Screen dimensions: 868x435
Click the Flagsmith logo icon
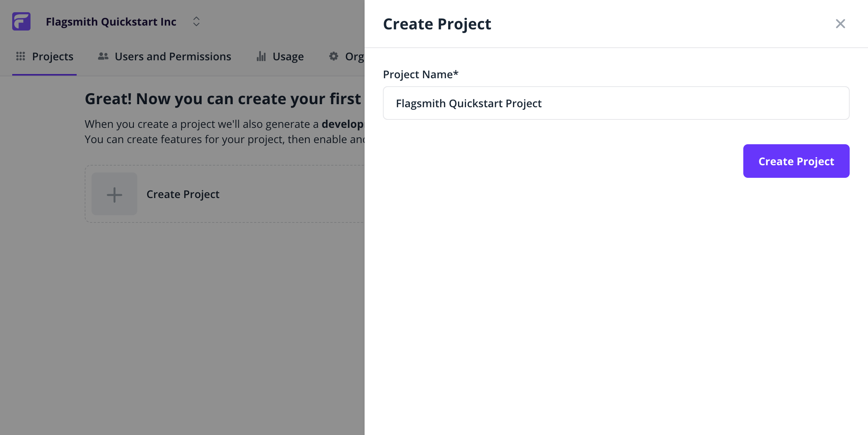coord(21,21)
